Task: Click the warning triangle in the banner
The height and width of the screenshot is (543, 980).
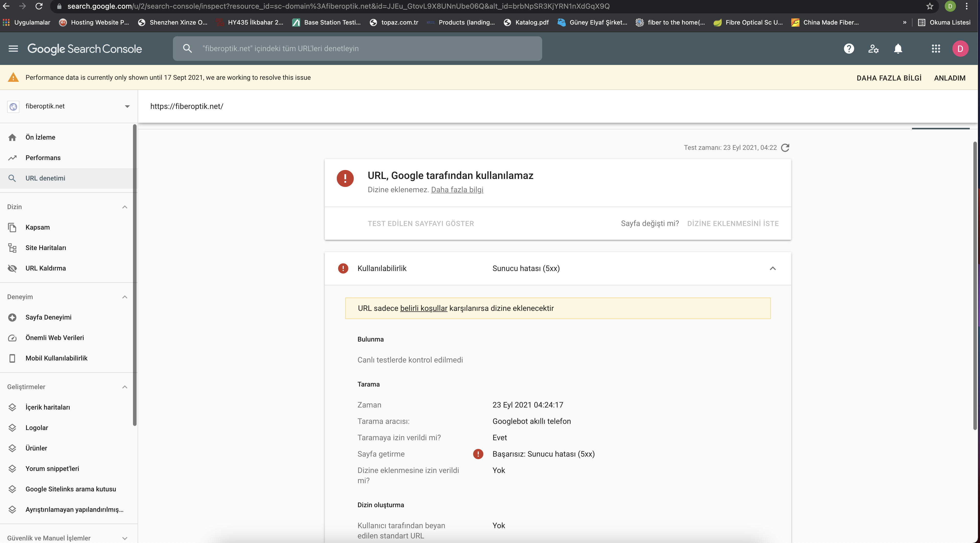Action: point(13,77)
